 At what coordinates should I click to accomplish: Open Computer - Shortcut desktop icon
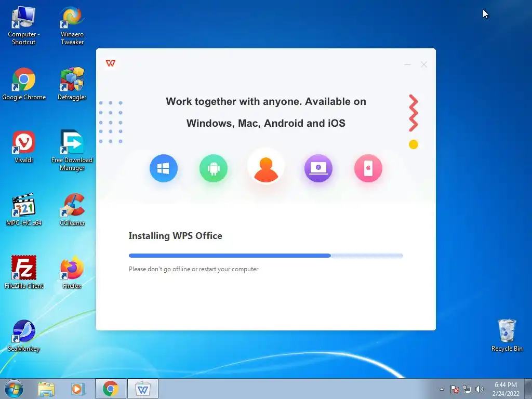click(24, 25)
